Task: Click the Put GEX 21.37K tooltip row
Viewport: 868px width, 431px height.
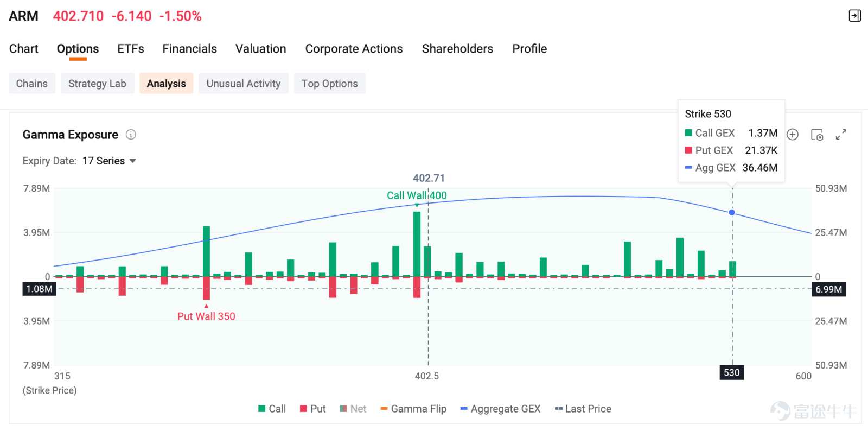Action: (731, 150)
